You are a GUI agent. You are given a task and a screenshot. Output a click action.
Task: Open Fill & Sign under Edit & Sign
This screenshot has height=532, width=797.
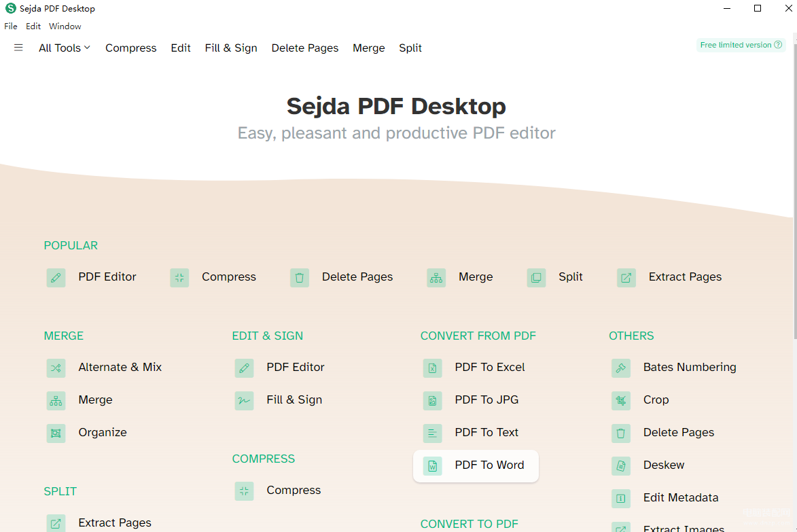(x=294, y=400)
